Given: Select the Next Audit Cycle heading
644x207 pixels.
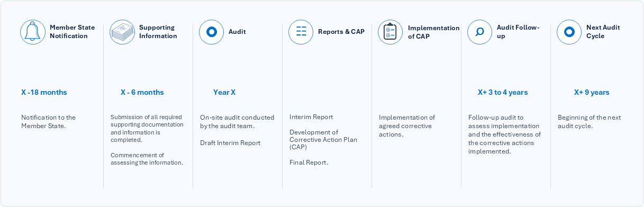Looking at the screenshot, I should coord(603,32).
